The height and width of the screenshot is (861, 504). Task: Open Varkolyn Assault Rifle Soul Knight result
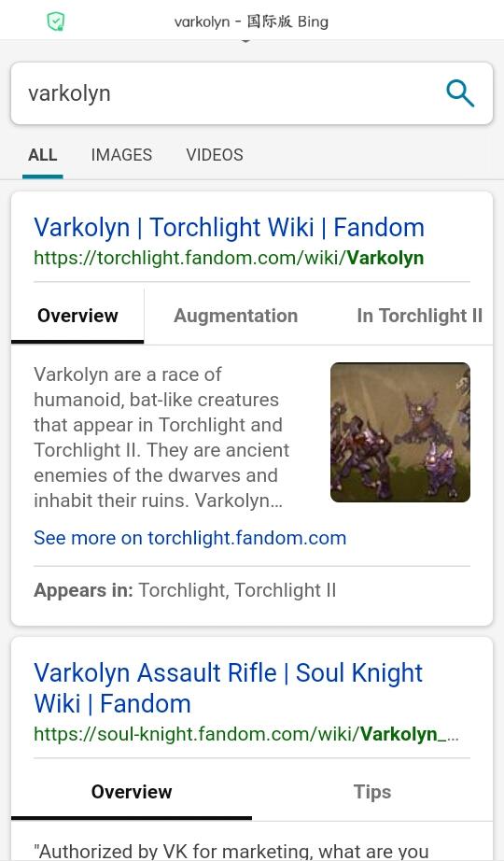click(229, 688)
